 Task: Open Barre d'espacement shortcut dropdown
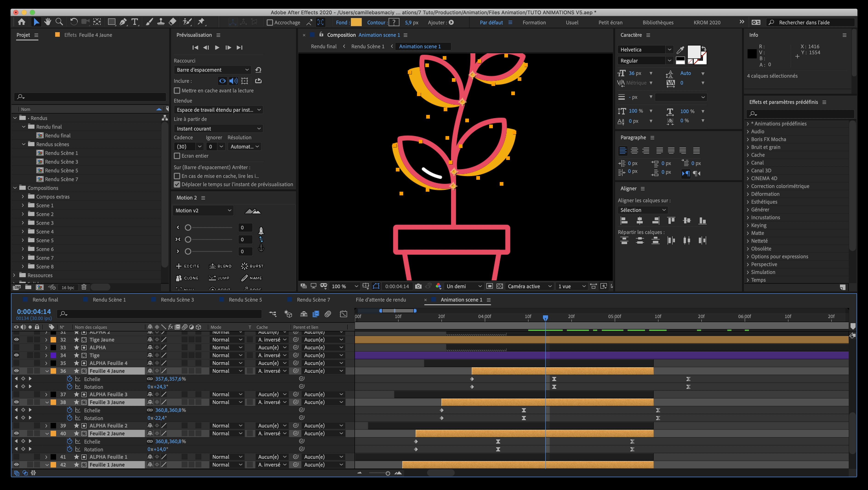(x=213, y=70)
